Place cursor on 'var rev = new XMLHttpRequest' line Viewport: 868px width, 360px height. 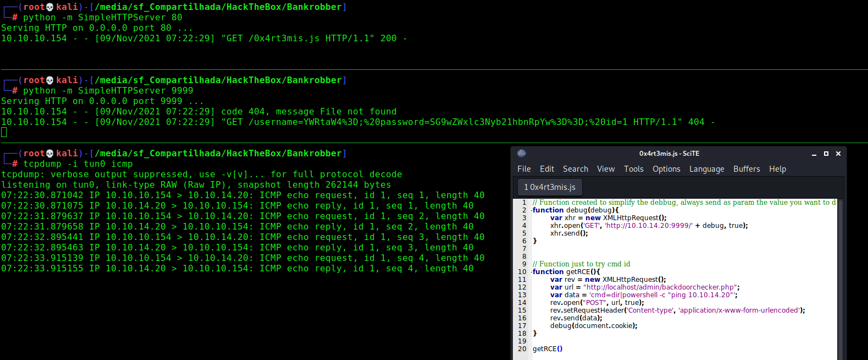pos(608,280)
